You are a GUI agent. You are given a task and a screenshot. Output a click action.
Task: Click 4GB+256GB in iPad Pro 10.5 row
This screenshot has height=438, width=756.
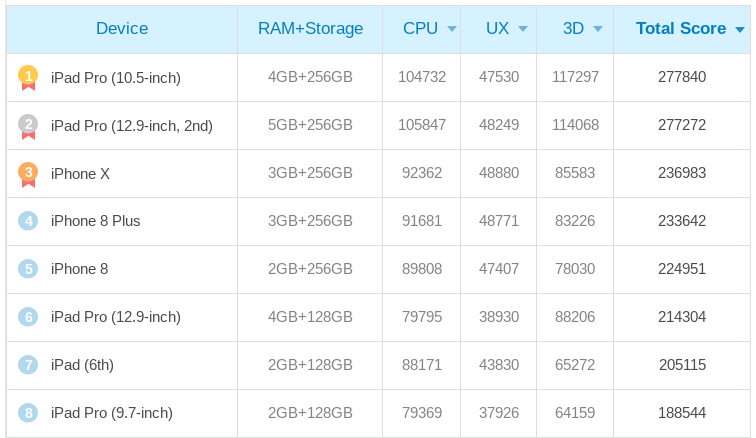tap(310, 77)
